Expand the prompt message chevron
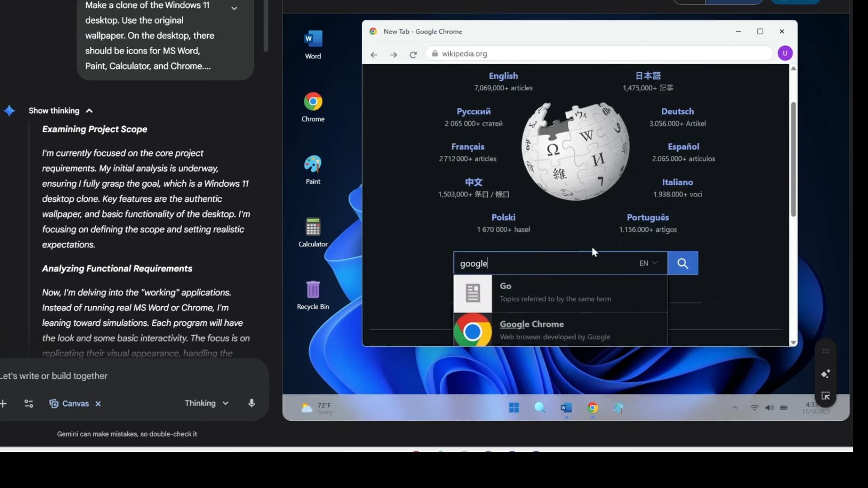 (x=234, y=8)
